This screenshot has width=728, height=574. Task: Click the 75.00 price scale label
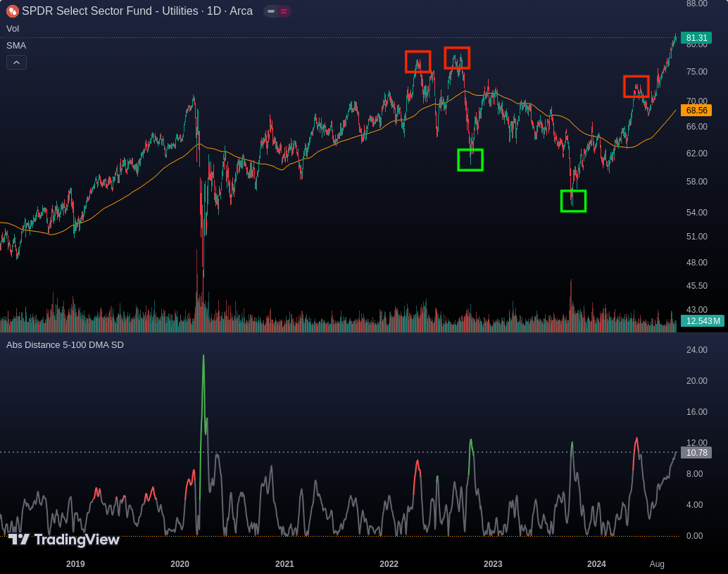696,72
